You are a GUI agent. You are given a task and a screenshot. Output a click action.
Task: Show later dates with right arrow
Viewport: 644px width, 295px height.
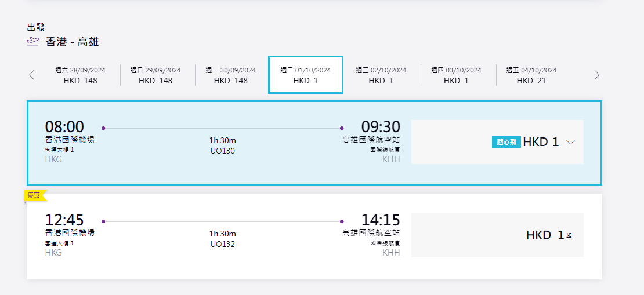[x=596, y=75]
